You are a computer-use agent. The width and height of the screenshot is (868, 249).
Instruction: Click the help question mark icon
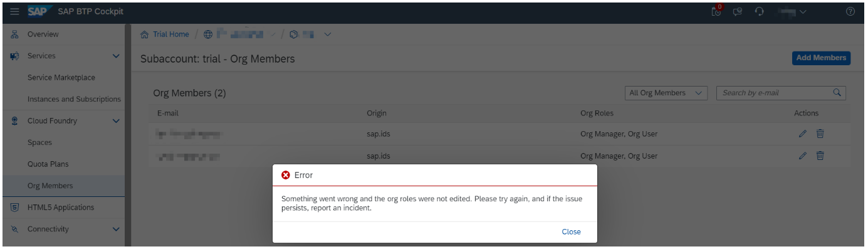pos(850,12)
